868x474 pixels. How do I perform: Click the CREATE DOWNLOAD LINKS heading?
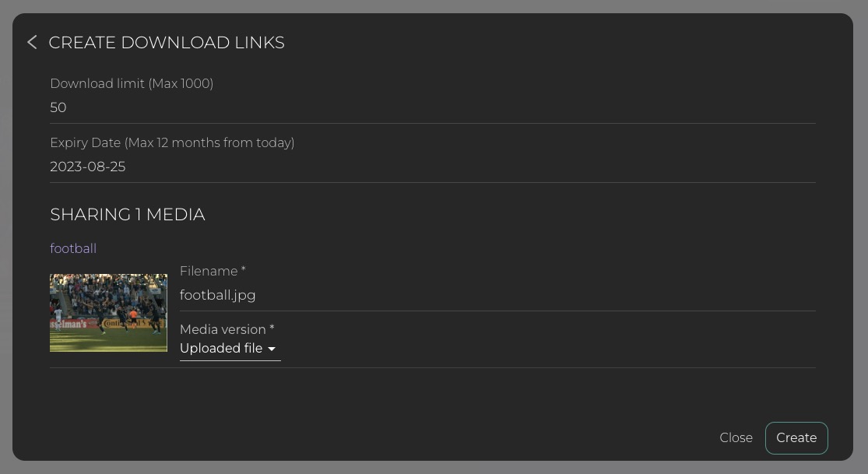click(x=167, y=42)
